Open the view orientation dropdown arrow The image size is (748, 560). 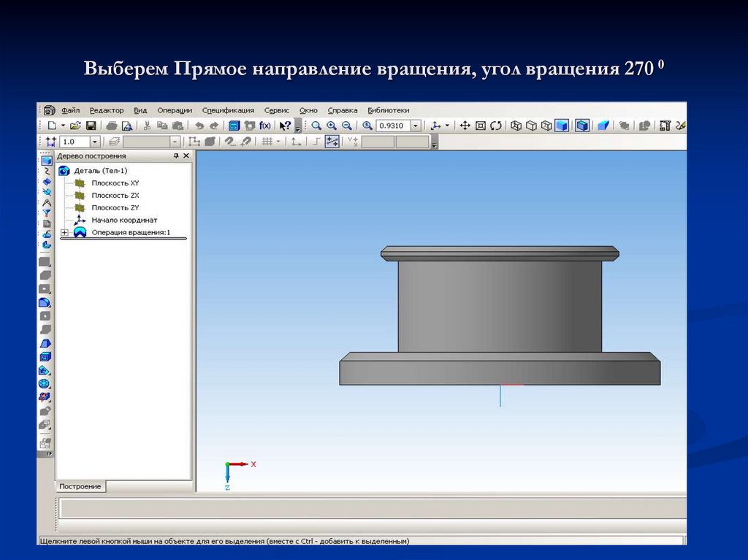[x=447, y=126]
